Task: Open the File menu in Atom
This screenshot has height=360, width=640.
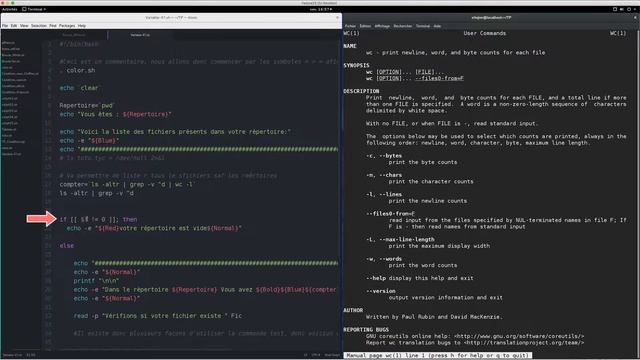Action: pos(5,26)
